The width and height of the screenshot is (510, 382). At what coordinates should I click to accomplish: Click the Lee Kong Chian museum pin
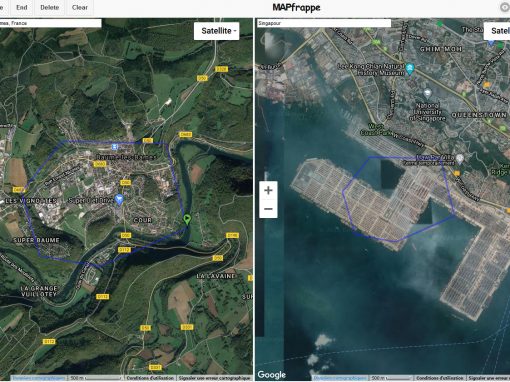410,69
